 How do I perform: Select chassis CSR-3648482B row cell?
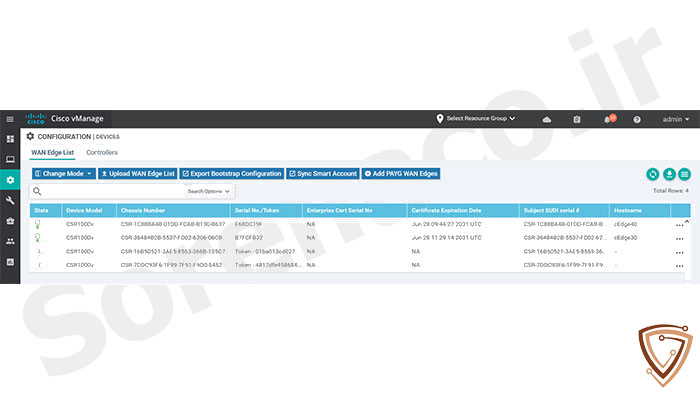pos(173,238)
